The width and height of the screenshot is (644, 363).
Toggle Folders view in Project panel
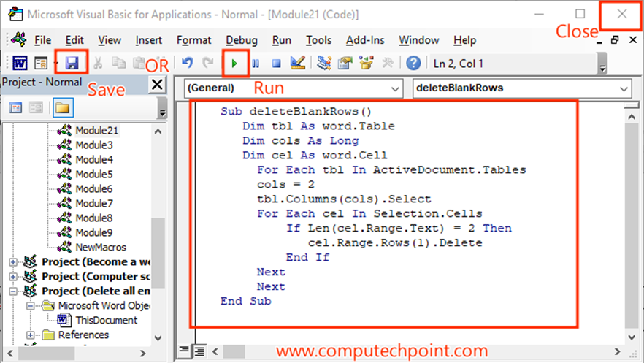[63, 108]
